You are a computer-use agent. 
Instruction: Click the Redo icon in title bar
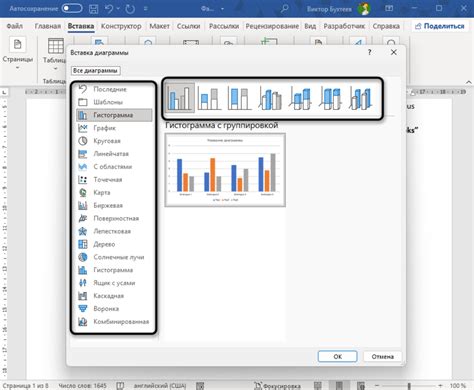[x=130, y=9]
